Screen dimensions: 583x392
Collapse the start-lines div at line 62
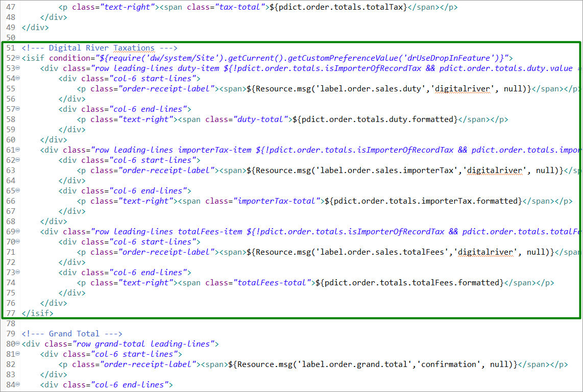(x=17, y=160)
